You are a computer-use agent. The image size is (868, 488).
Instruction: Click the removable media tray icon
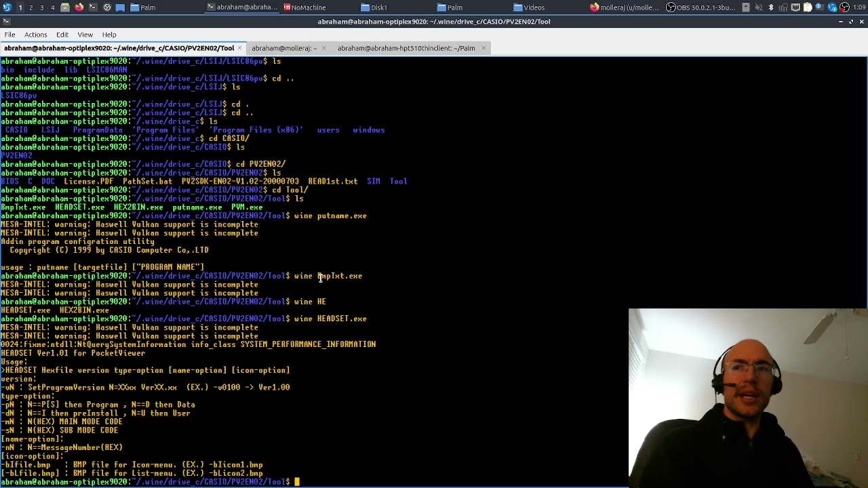pos(746,7)
